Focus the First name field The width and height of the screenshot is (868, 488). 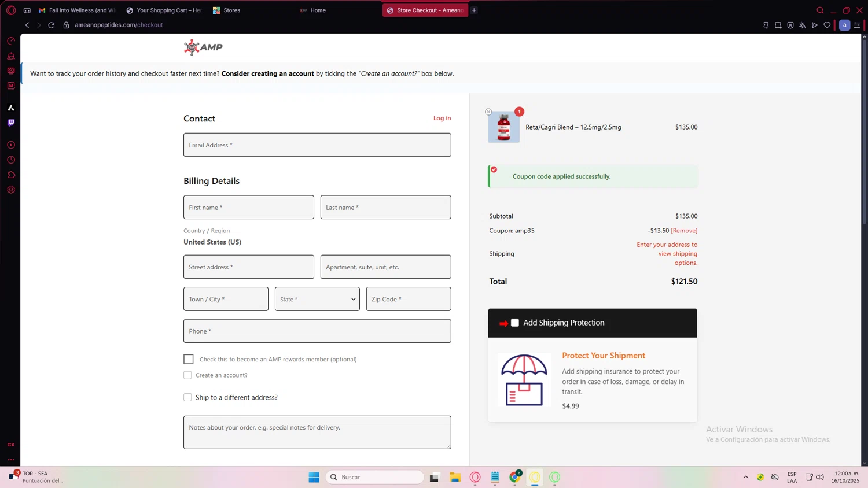(x=249, y=207)
